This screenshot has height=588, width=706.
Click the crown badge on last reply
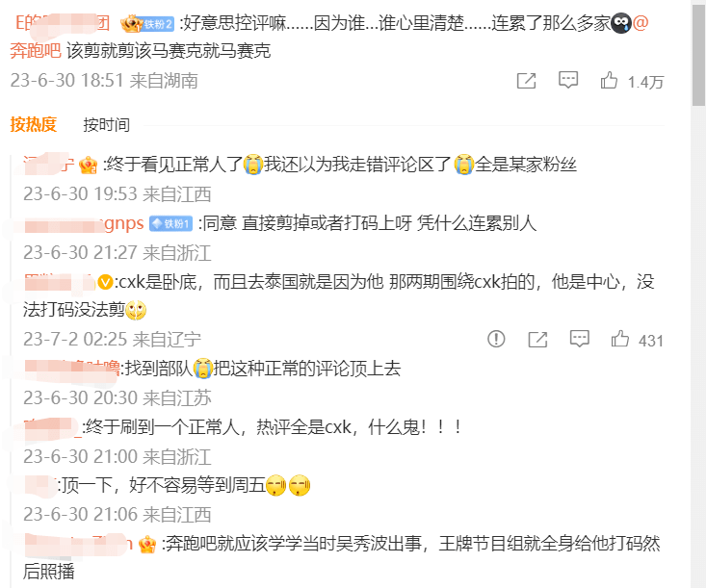[x=147, y=545]
